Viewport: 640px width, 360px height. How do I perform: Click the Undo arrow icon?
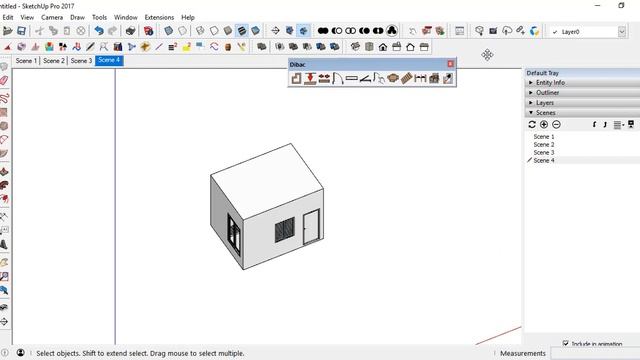click(99, 31)
